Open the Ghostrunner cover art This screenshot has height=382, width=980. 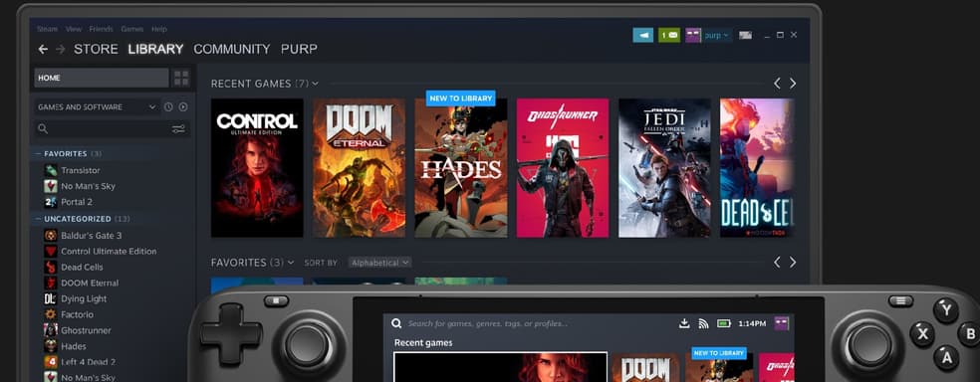pyautogui.click(x=563, y=168)
